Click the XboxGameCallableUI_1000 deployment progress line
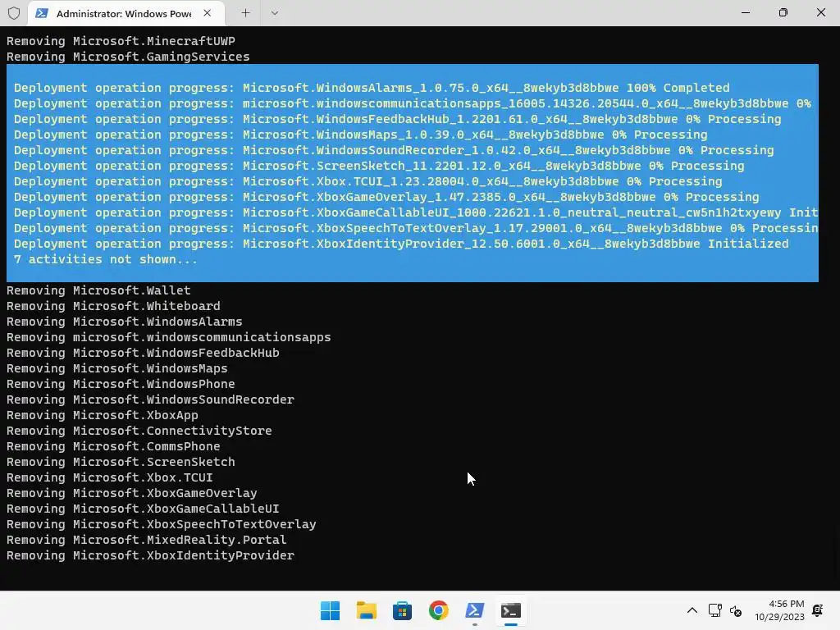The width and height of the screenshot is (840, 630). click(416, 212)
